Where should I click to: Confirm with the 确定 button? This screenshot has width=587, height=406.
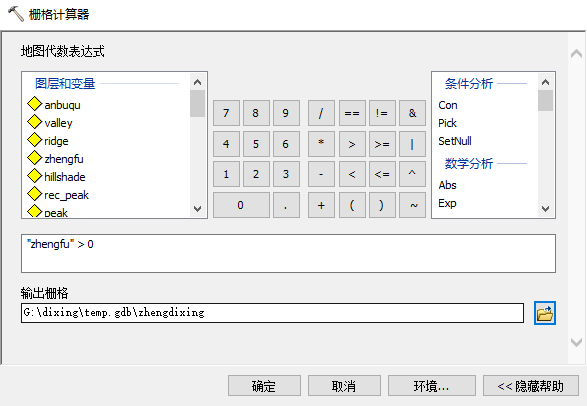coord(264,386)
